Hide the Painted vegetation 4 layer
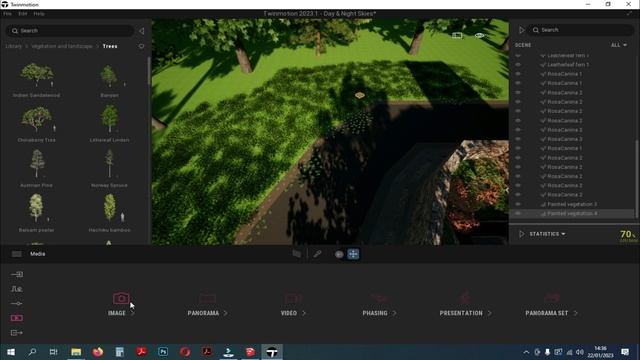Screen dimensions: 640x360 [518, 213]
